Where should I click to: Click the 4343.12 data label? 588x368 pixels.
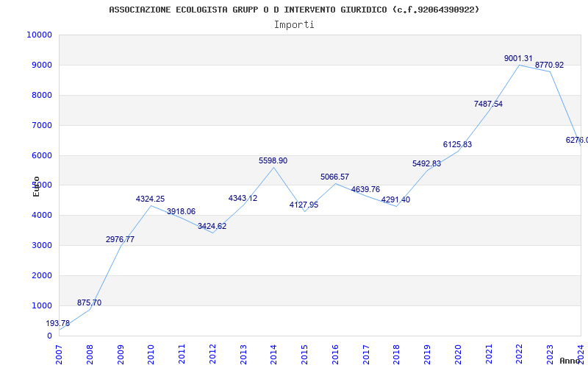[x=243, y=198]
